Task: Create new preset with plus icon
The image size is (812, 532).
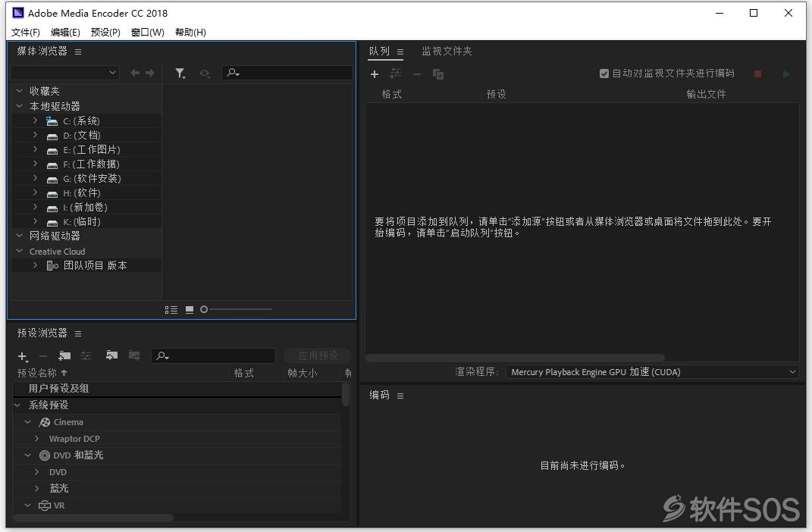Action: click(x=22, y=356)
